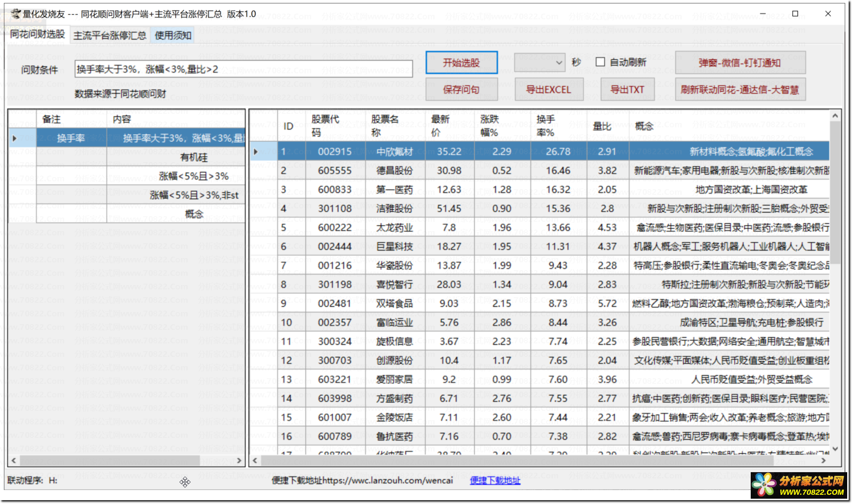This screenshot has height=504, width=853.
Task: Export results via 导出EXCEL
Action: [x=549, y=90]
